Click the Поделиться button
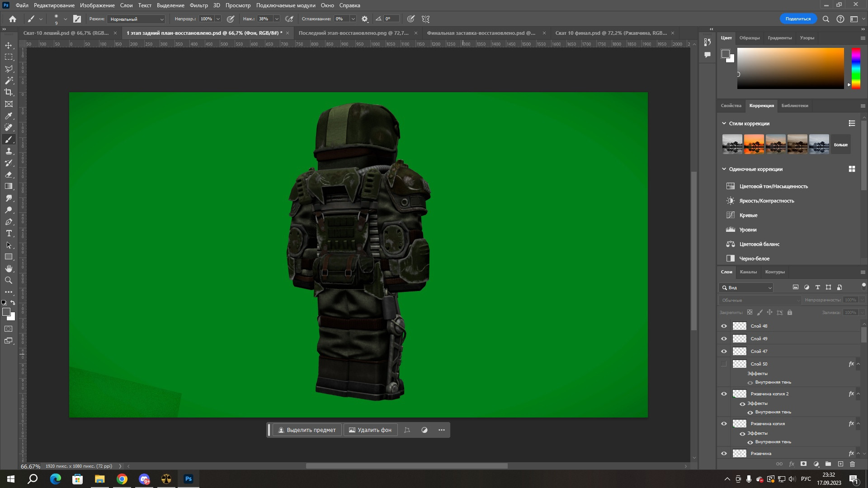868x488 pixels. 798,19
